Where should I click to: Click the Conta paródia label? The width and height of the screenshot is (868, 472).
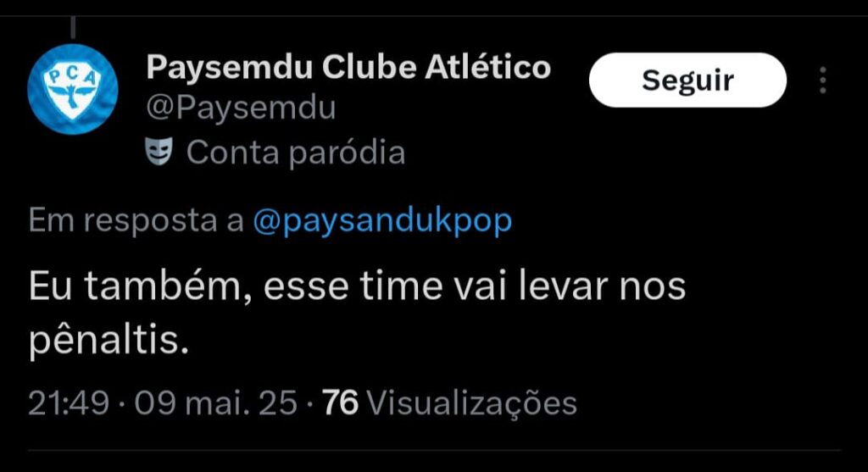click(296, 153)
